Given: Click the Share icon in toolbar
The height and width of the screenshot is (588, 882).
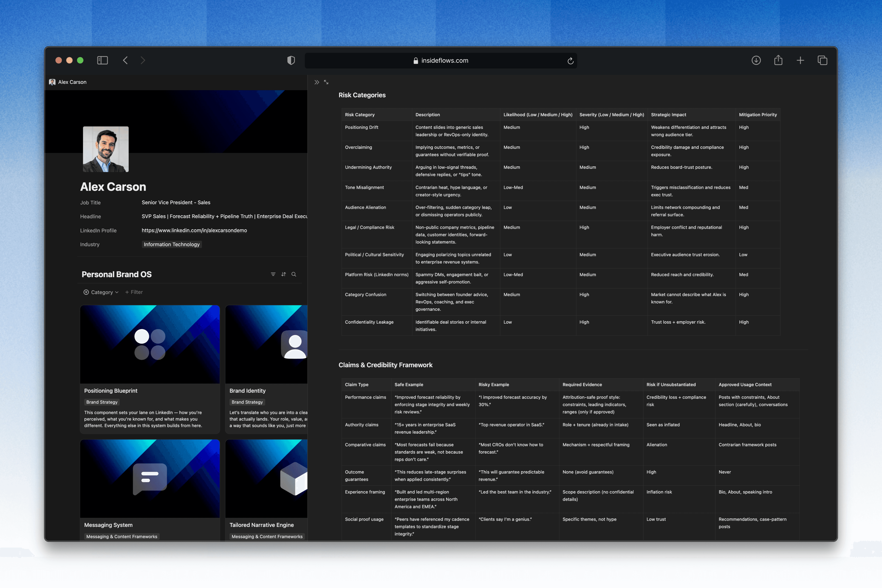Looking at the screenshot, I should point(778,60).
